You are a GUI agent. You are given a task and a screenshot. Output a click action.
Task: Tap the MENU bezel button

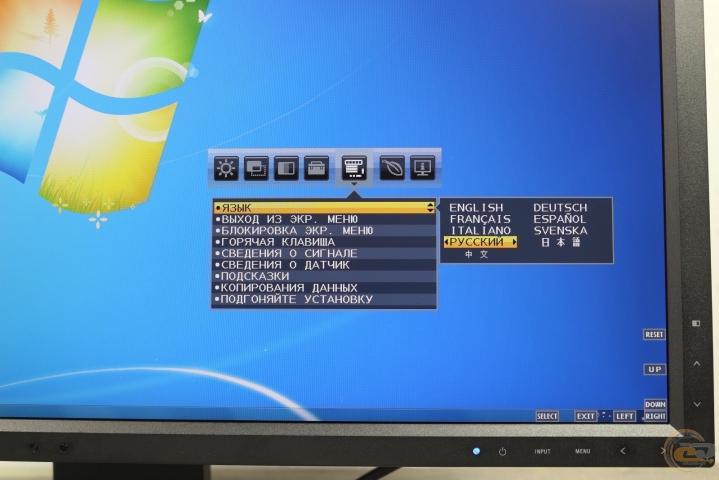click(582, 452)
